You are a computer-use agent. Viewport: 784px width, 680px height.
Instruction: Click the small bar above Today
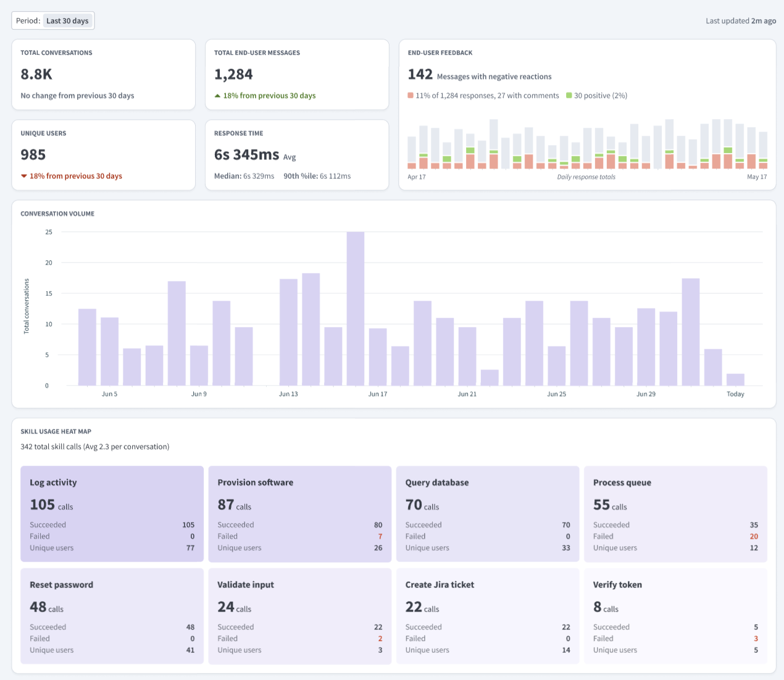pyautogui.click(x=735, y=379)
